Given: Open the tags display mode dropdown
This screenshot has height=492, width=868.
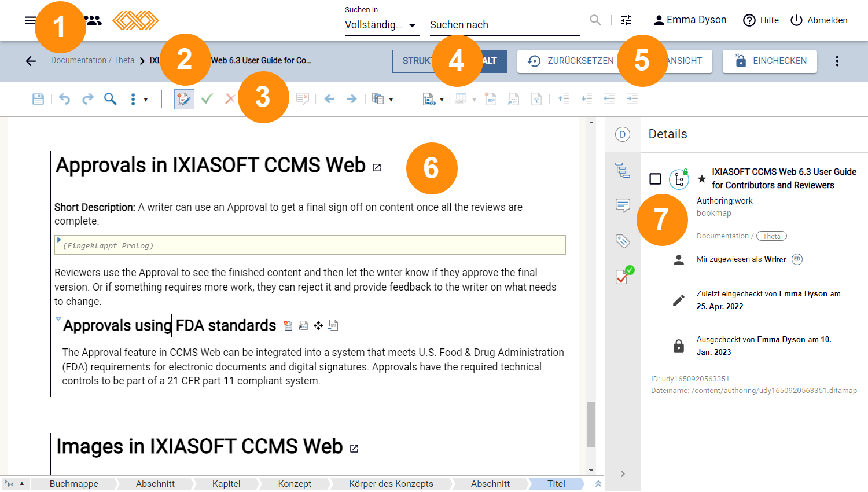Looking at the screenshot, I should (x=433, y=100).
